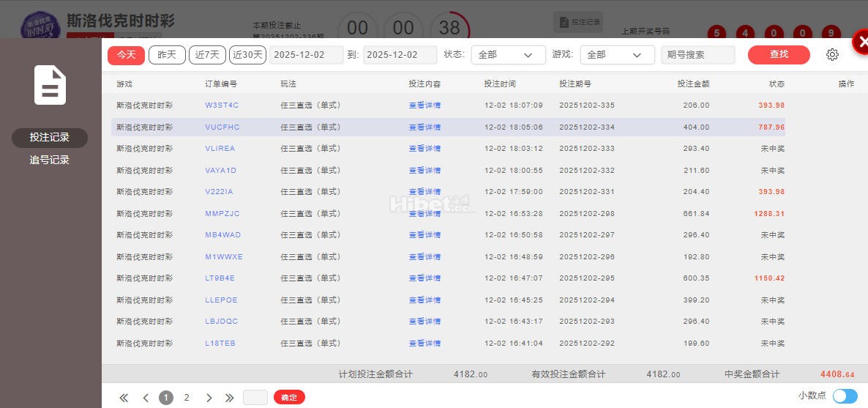Viewport: 868px width, 408px height.
Task: Jump to last page arrow
Action: [229, 398]
